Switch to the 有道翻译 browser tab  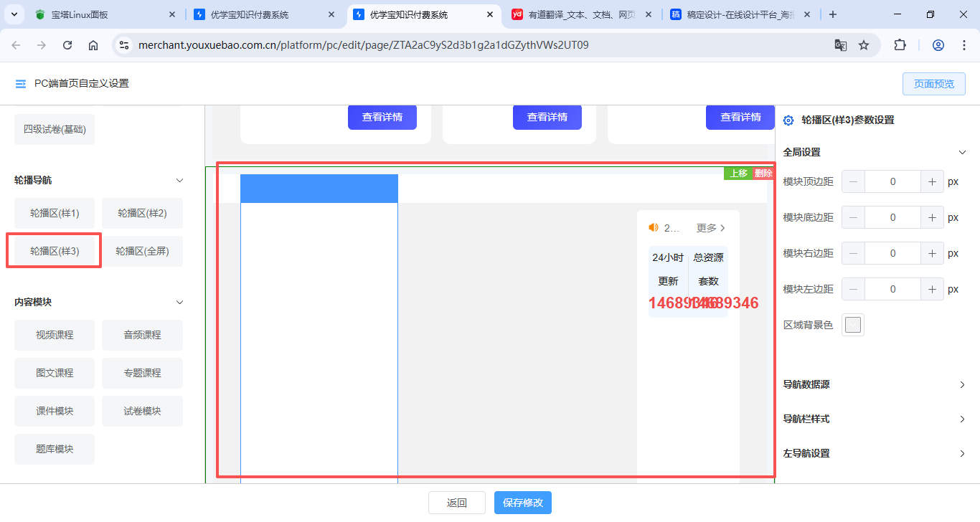581,14
